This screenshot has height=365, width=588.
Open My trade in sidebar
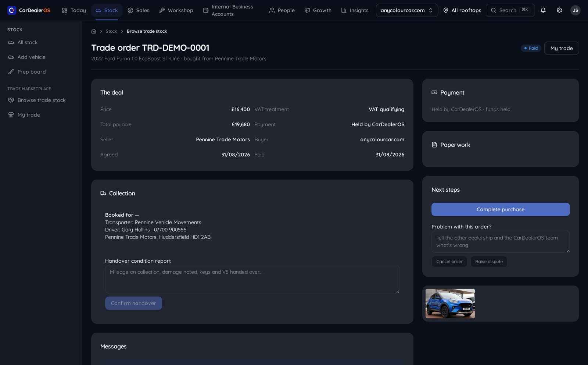tap(41, 115)
